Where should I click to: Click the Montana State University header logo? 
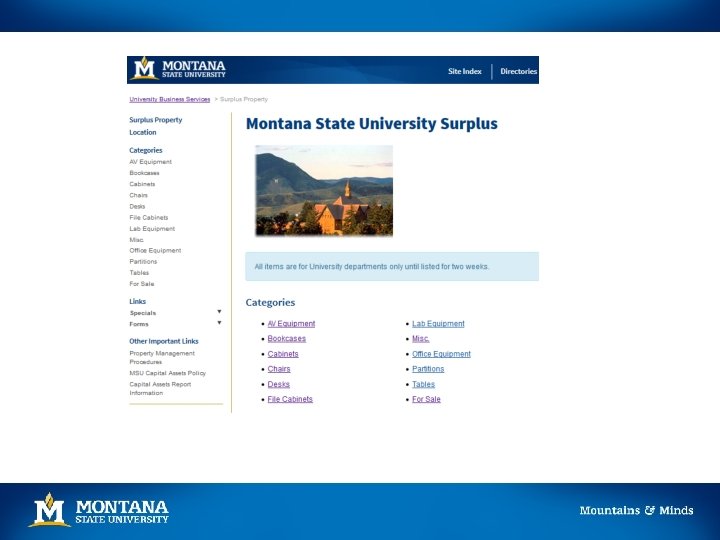point(178,69)
